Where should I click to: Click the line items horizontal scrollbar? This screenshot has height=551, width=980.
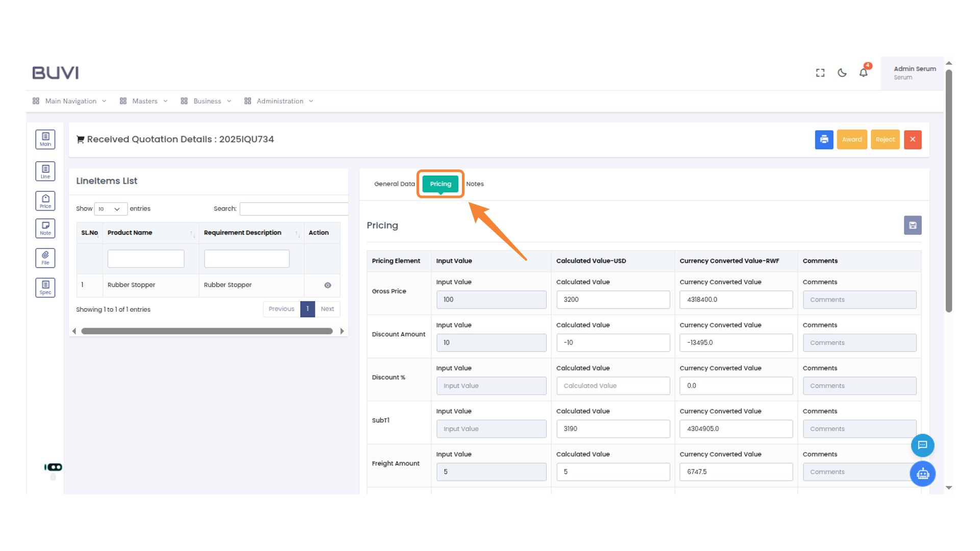click(x=207, y=331)
